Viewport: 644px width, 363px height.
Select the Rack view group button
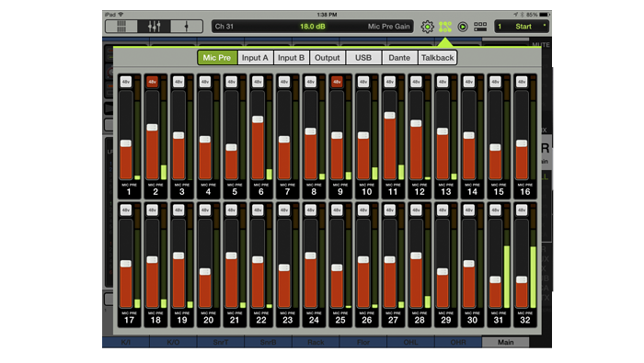coord(316,342)
